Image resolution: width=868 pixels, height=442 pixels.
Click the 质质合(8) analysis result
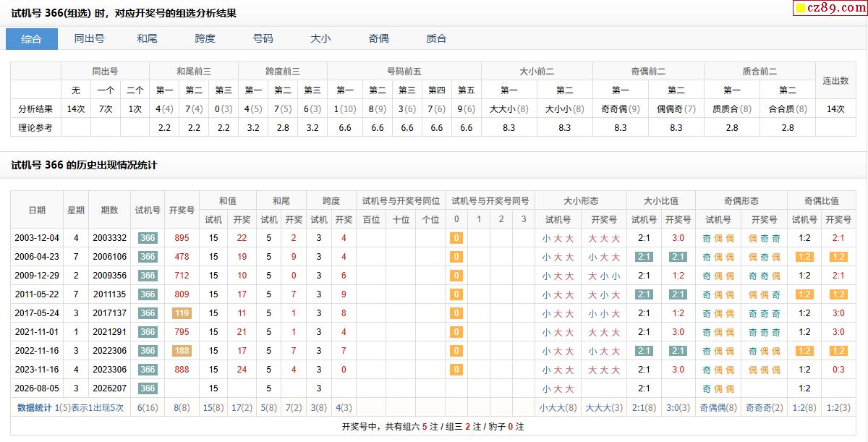click(x=732, y=109)
